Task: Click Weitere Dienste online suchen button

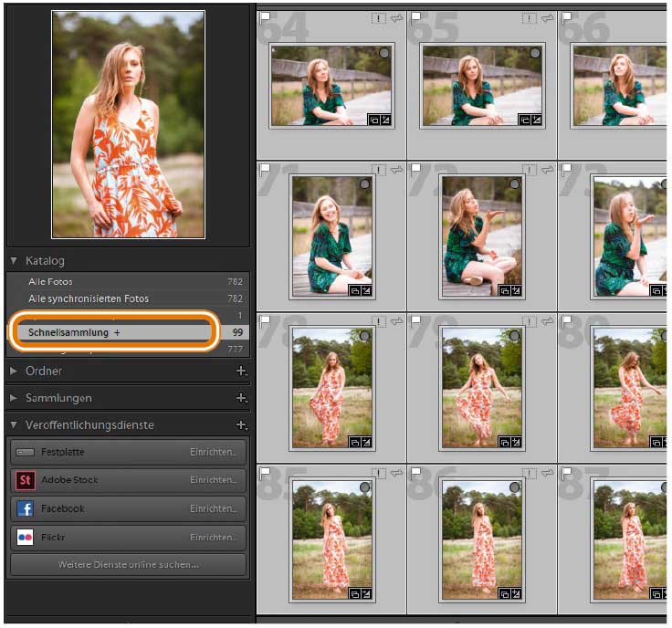Action: click(128, 564)
